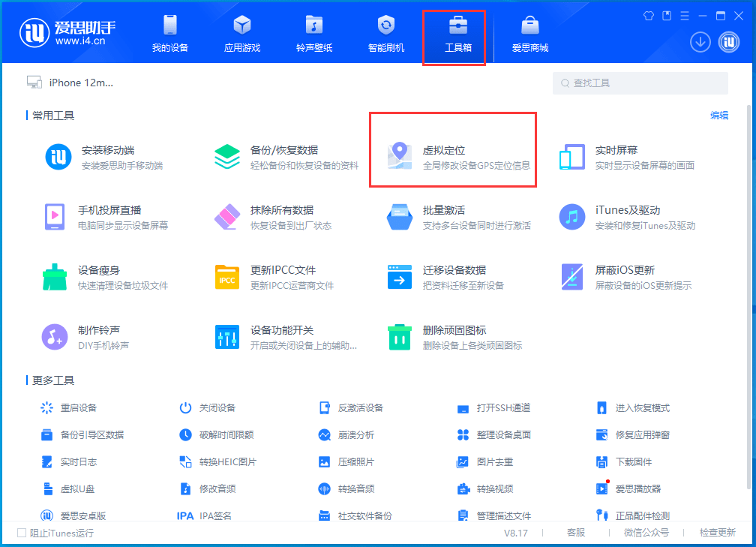The height and width of the screenshot is (547, 756).
Task: Switch to 我的设备 tab
Action: coord(170,34)
